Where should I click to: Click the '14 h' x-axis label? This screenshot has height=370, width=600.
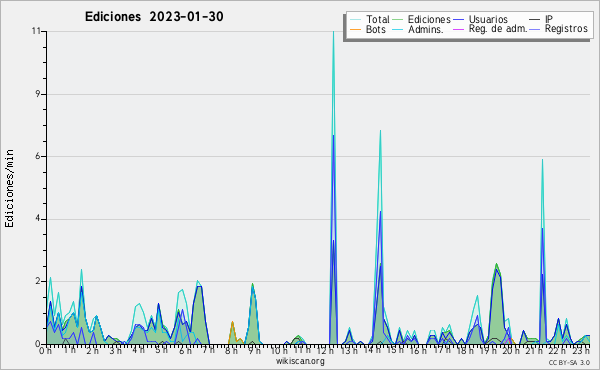[x=371, y=350]
